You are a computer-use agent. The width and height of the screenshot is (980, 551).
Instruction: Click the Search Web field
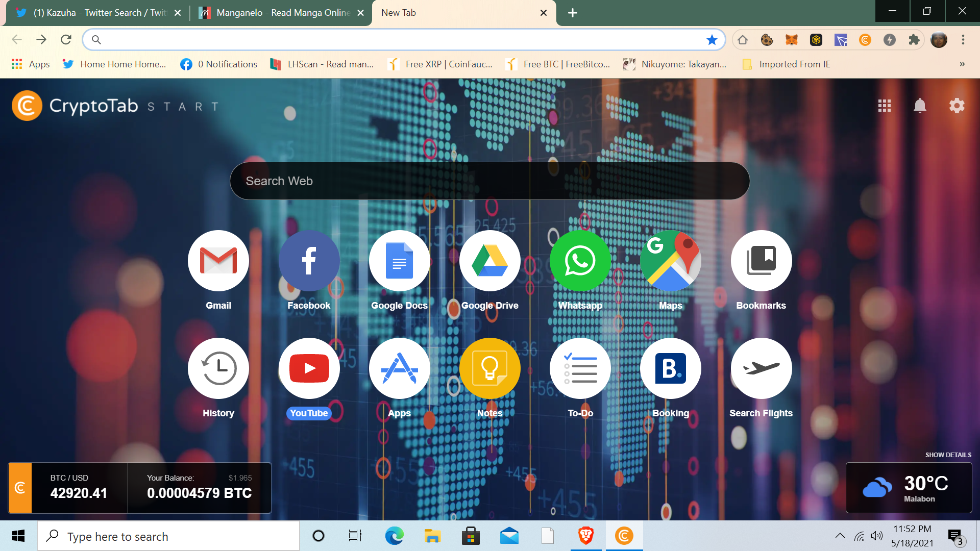[x=490, y=181]
